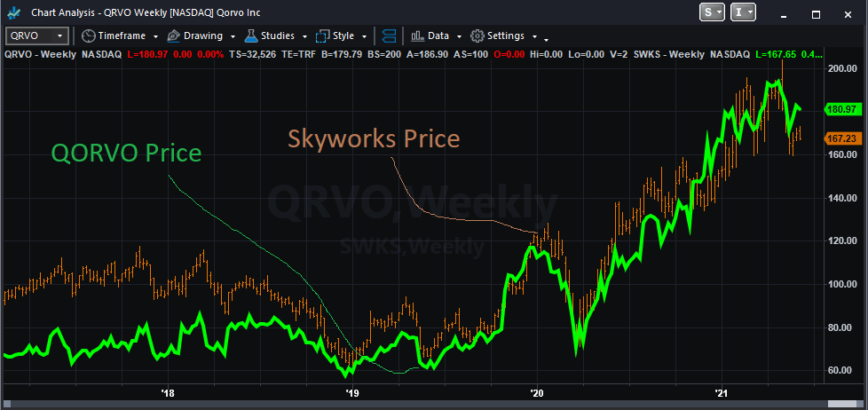
Task: Click the '21 year label on time axis
Action: (x=722, y=393)
